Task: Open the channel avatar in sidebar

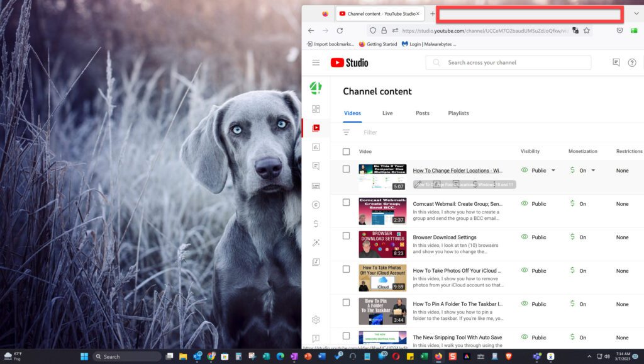Action: [316, 88]
